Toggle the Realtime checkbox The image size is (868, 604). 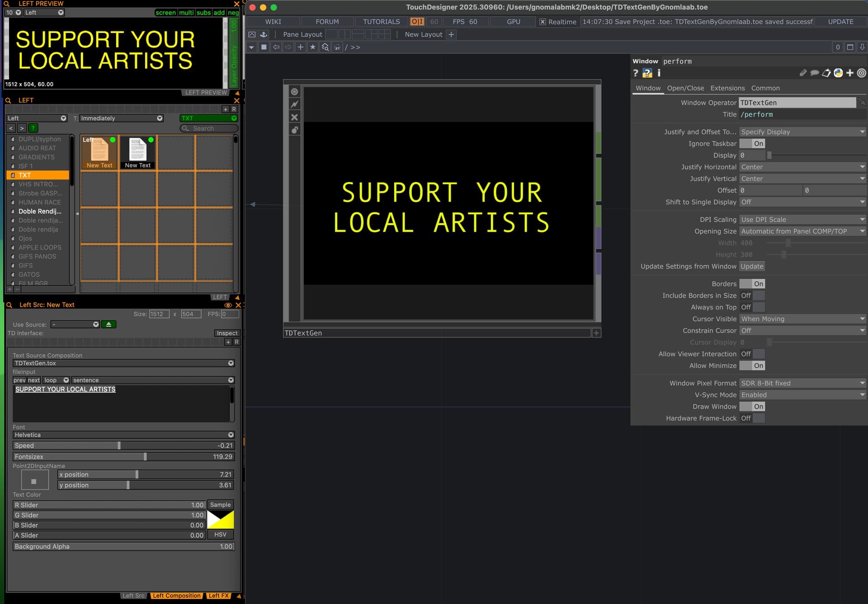pyautogui.click(x=542, y=22)
